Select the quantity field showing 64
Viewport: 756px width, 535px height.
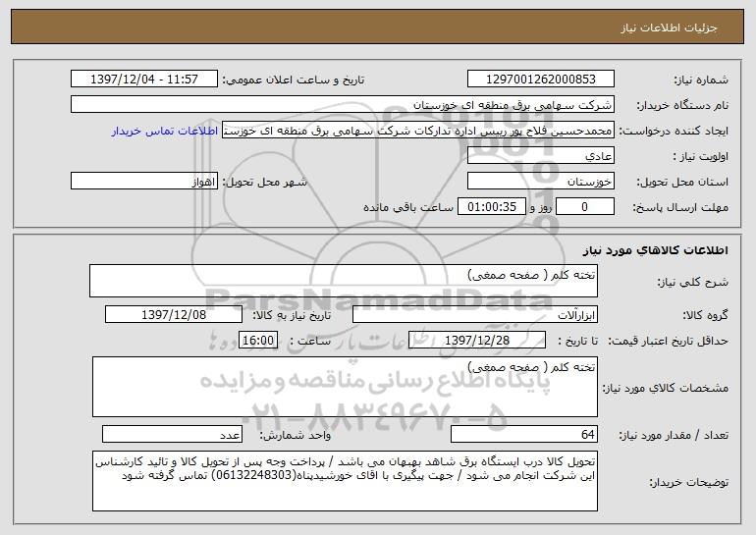(x=524, y=434)
